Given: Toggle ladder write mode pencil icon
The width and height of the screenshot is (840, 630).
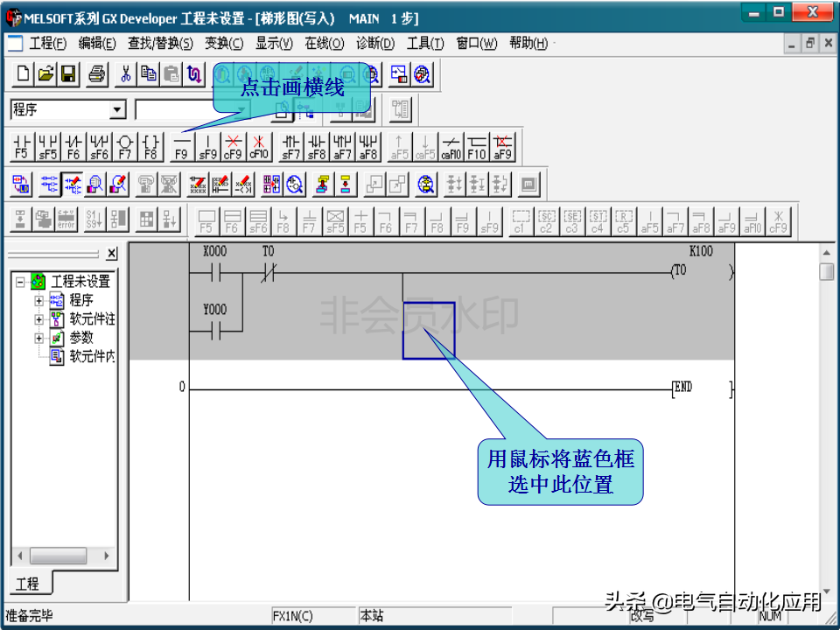Looking at the screenshot, I should (72, 185).
